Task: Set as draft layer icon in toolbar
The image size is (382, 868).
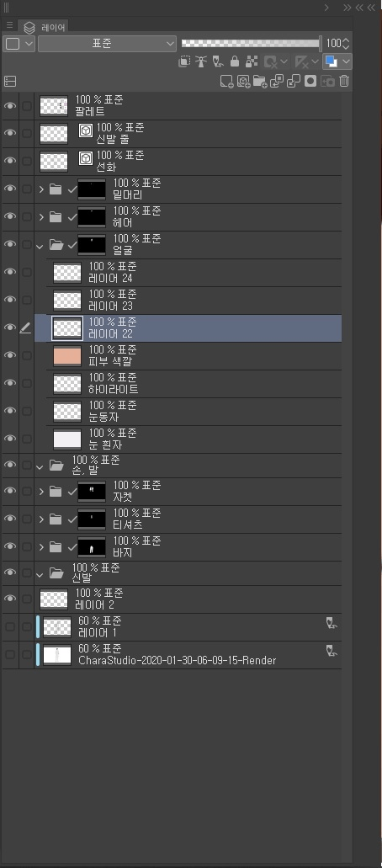Action: (218, 61)
